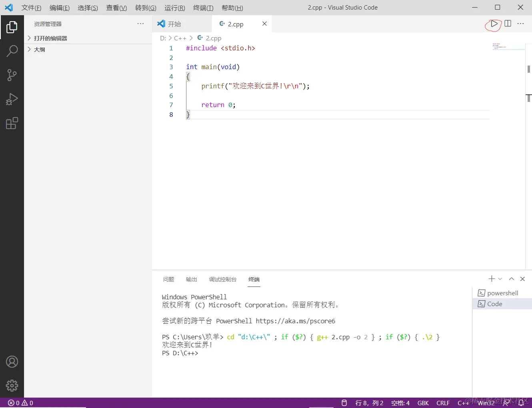532x408 pixels.
Task: Click the return 0; code line
Action: tap(218, 105)
